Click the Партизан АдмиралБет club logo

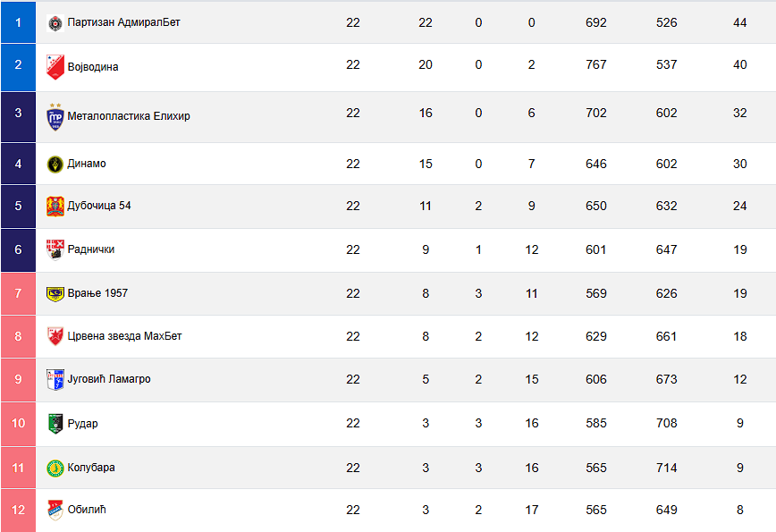point(55,22)
